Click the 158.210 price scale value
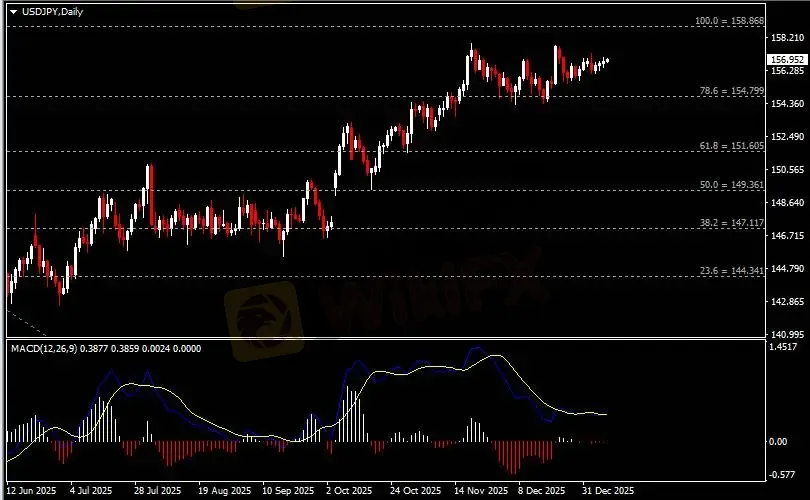The width and height of the screenshot is (810, 500). pos(787,38)
